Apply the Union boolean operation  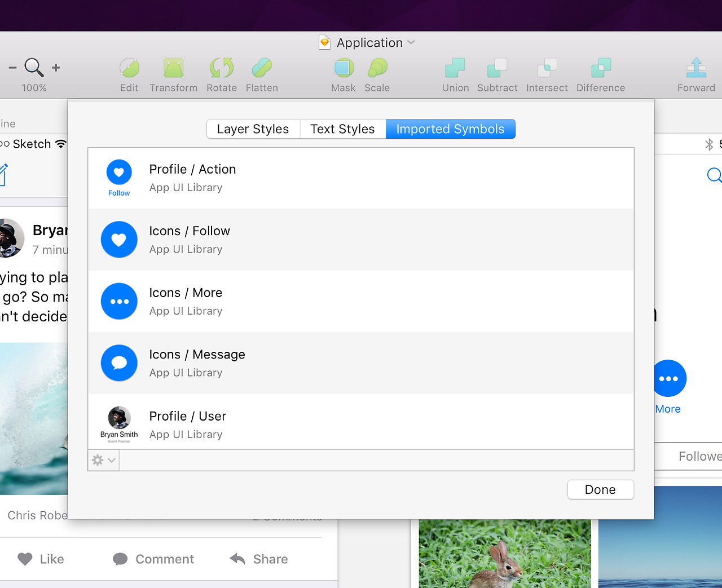[x=455, y=75]
